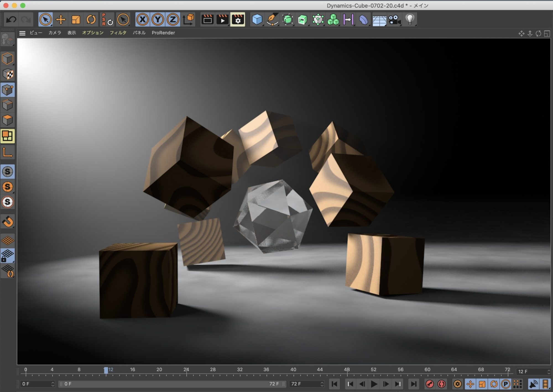Add a Camera object
This screenshot has height=392, width=553.
click(x=395, y=20)
